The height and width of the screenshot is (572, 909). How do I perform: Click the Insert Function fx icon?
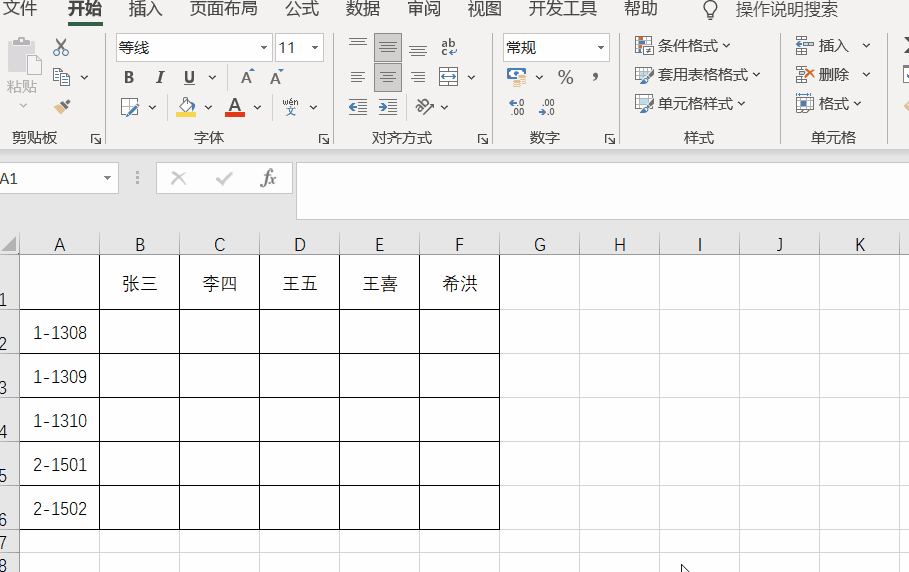[268, 178]
